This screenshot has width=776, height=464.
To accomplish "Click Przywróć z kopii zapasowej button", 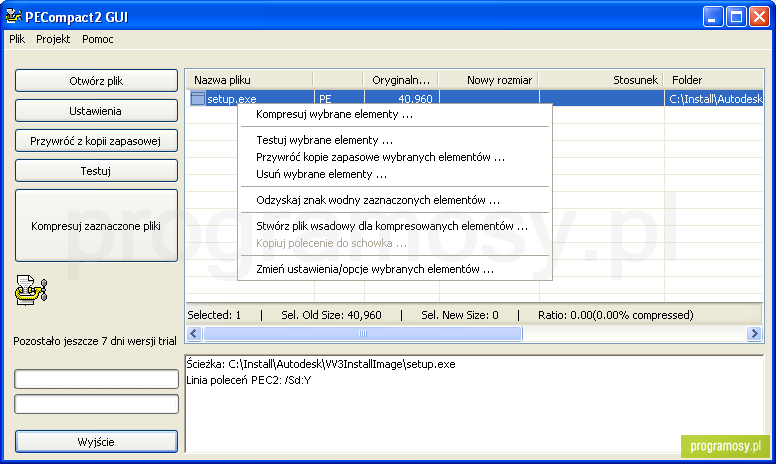I will click(96, 141).
